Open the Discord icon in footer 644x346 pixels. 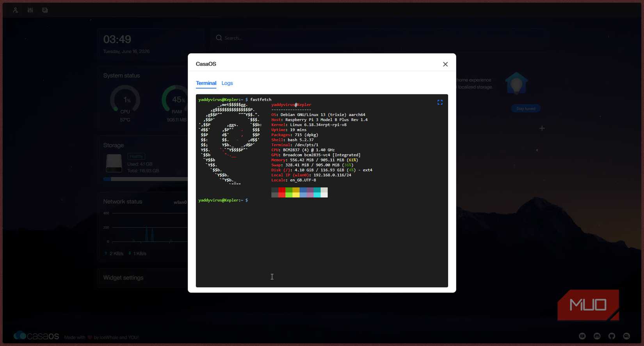point(597,336)
